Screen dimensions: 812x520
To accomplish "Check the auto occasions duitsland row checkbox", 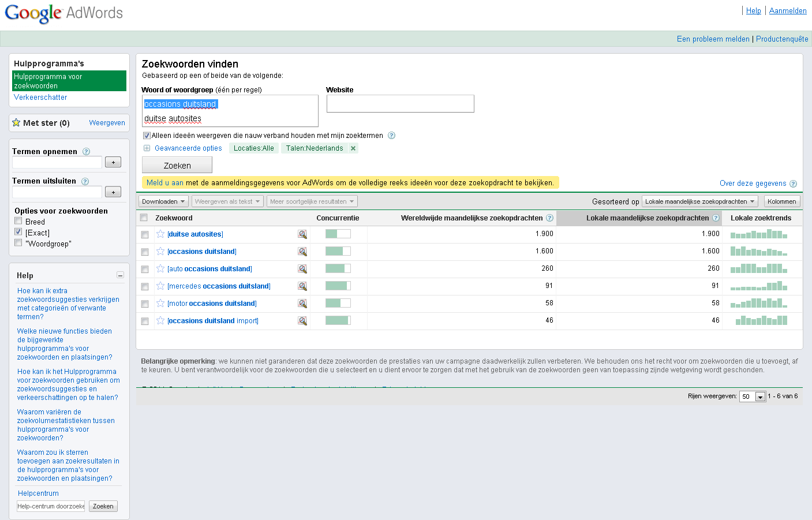I will 145,269.
